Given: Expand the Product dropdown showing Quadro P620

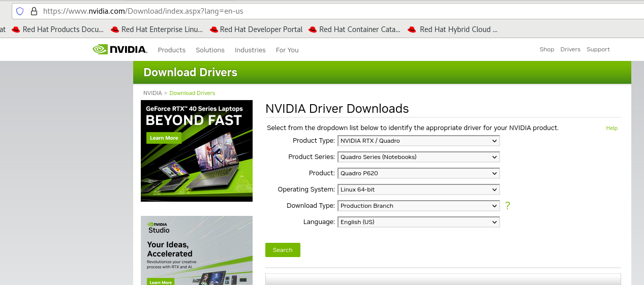Looking at the screenshot, I should click(419, 173).
